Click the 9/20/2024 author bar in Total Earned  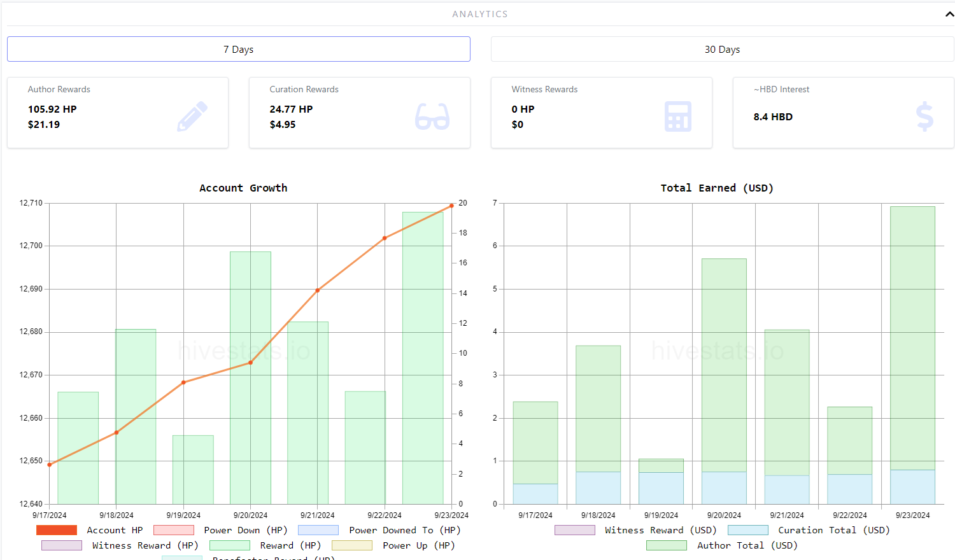point(724,365)
